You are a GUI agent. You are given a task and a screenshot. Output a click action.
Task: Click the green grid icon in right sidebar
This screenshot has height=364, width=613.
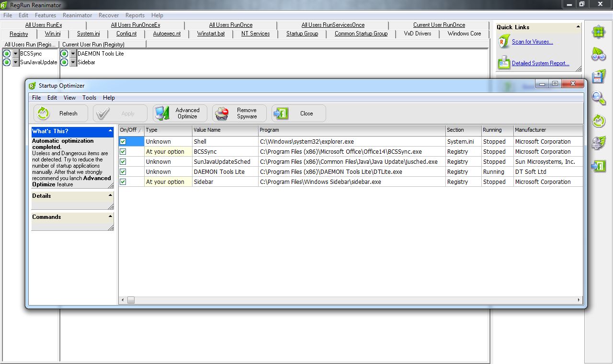tap(599, 33)
